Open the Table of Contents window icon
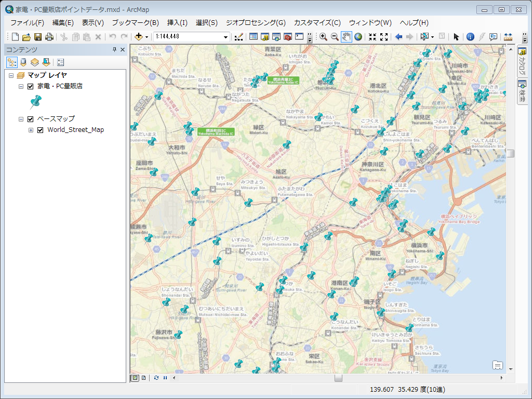Image resolution: width=532 pixels, height=399 pixels. click(254, 37)
